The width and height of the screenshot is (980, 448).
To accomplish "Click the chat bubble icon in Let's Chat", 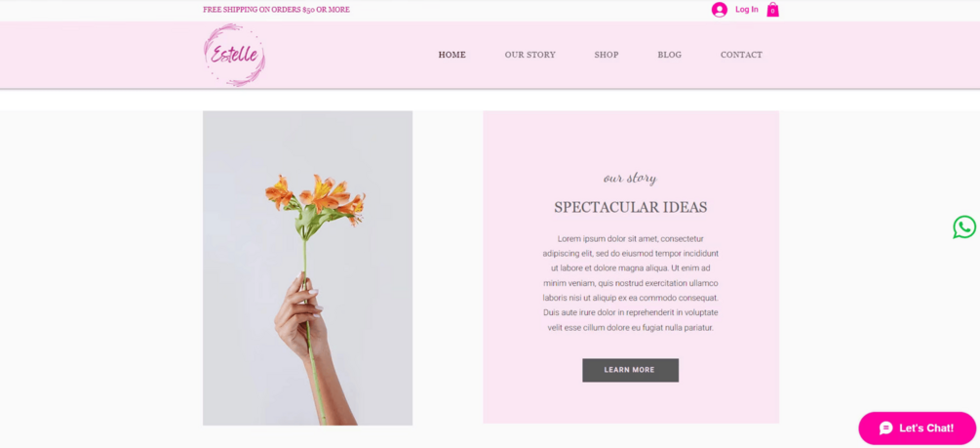I will coord(886,428).
